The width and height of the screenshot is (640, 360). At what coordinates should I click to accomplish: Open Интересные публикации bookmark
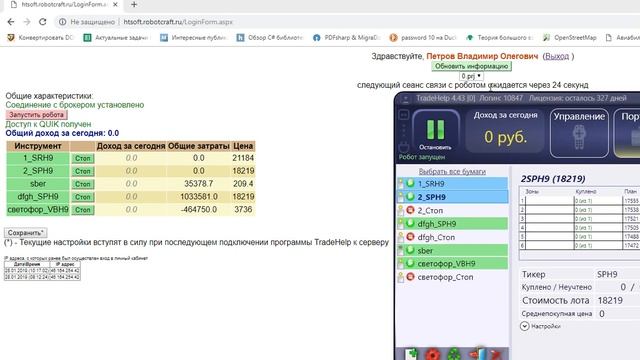(193, 38)
